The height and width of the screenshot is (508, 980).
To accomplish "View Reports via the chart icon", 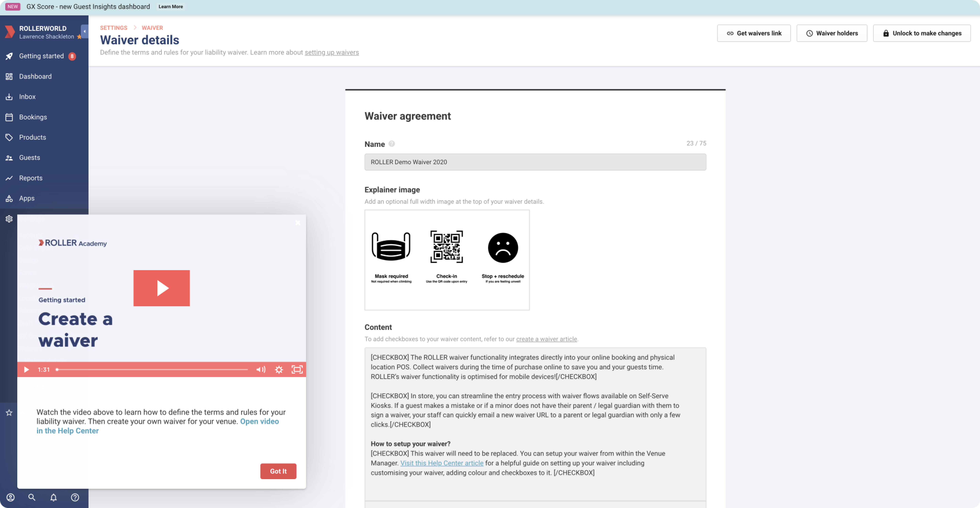I will pyautogui.click(x=9, y=178).
